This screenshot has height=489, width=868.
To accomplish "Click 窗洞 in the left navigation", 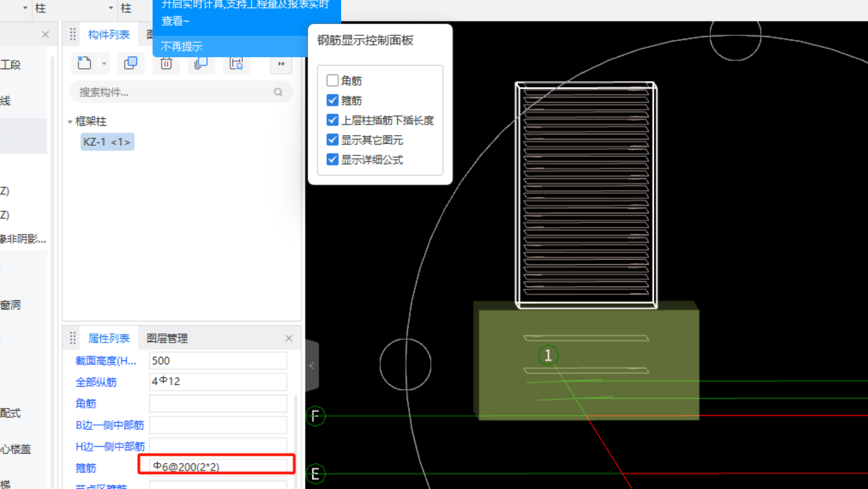I will pos(10,305).
